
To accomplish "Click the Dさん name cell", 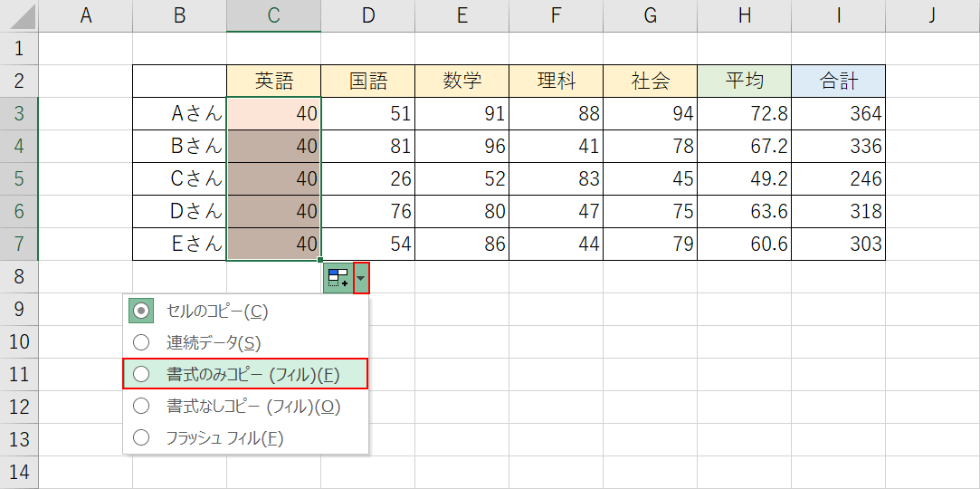I will (x=180, y=211).
